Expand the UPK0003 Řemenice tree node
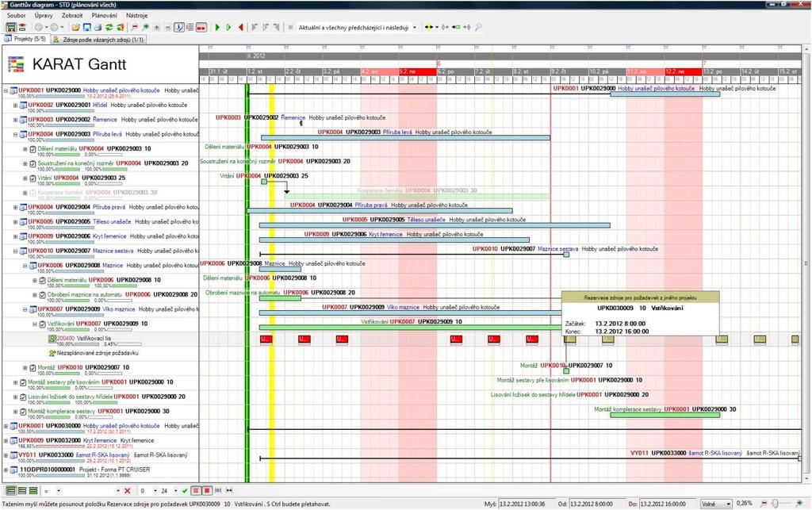The width and height of the screenshot is (812, 510). click(15, 120)
